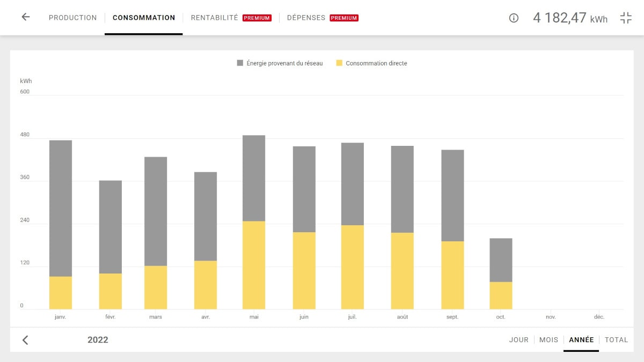Exit fullscreen using the collapse icon
Viewport: 644px width, 362px height.
pos(626,18)
